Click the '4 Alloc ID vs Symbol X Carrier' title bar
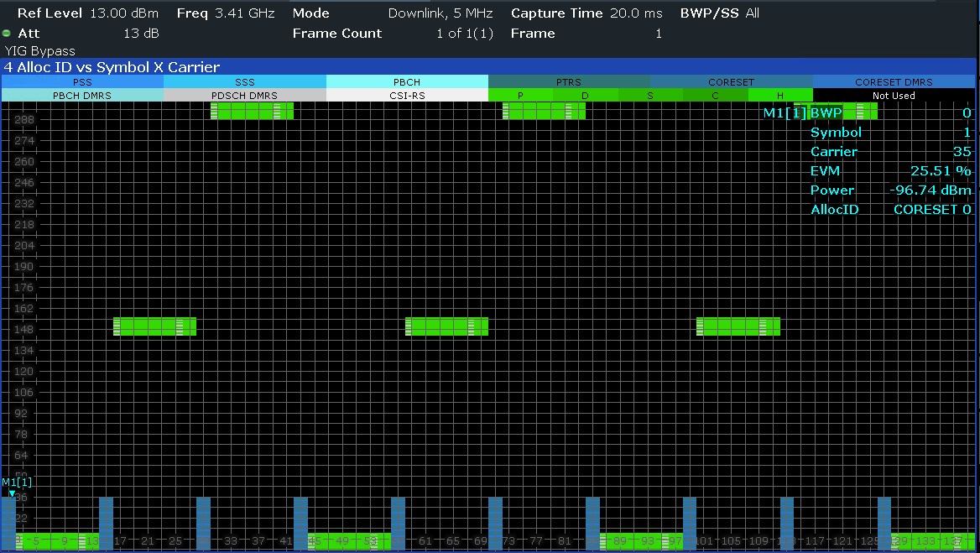This screenshot has width=980, height=553. pyautogui.click(x=488, y=67)
